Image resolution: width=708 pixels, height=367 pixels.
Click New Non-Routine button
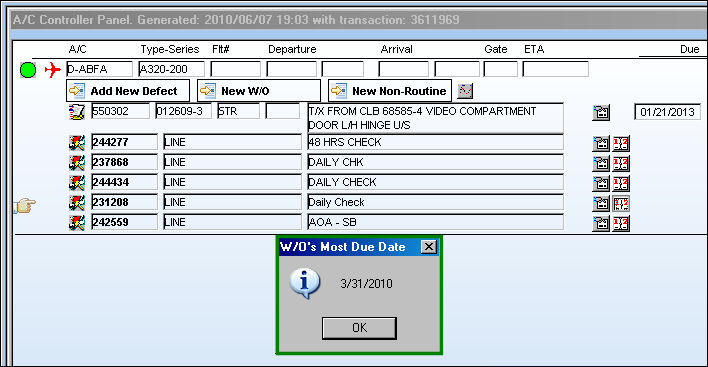[390, 91]
